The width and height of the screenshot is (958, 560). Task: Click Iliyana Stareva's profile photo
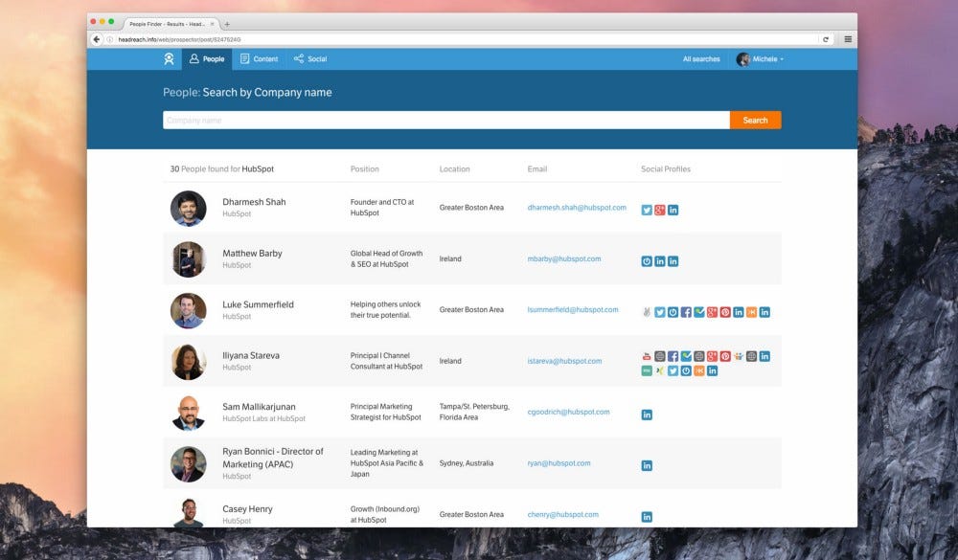point(188,362)
